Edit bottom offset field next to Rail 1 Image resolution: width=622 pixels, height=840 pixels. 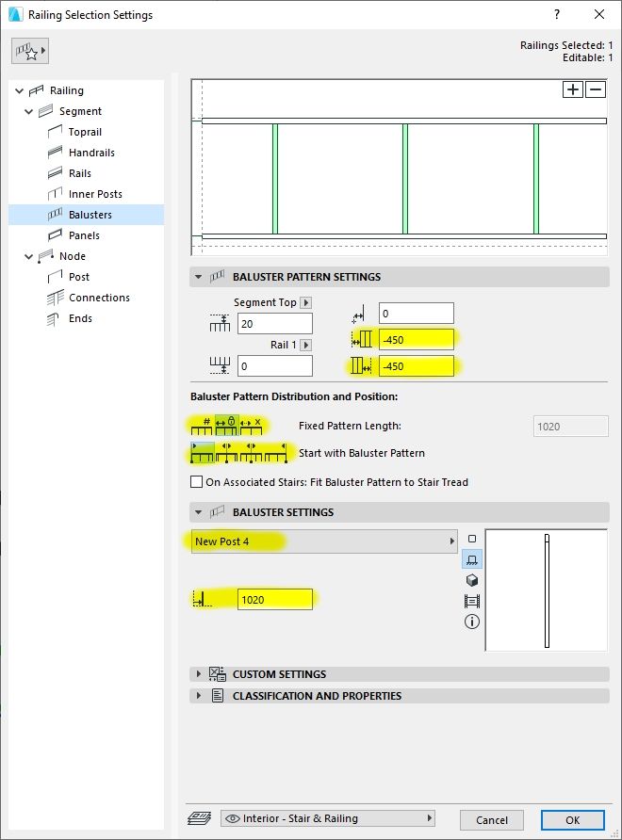(274, 366)
